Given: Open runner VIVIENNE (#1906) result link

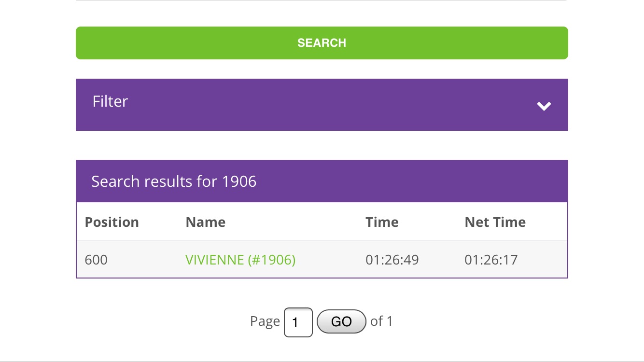Looking at the screenshot, I should click(x=240, y=260).
